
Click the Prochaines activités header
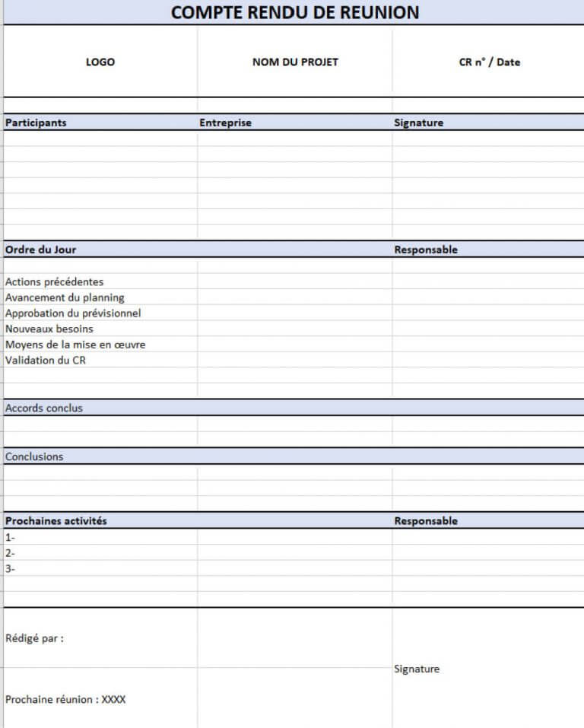[56, 521]
